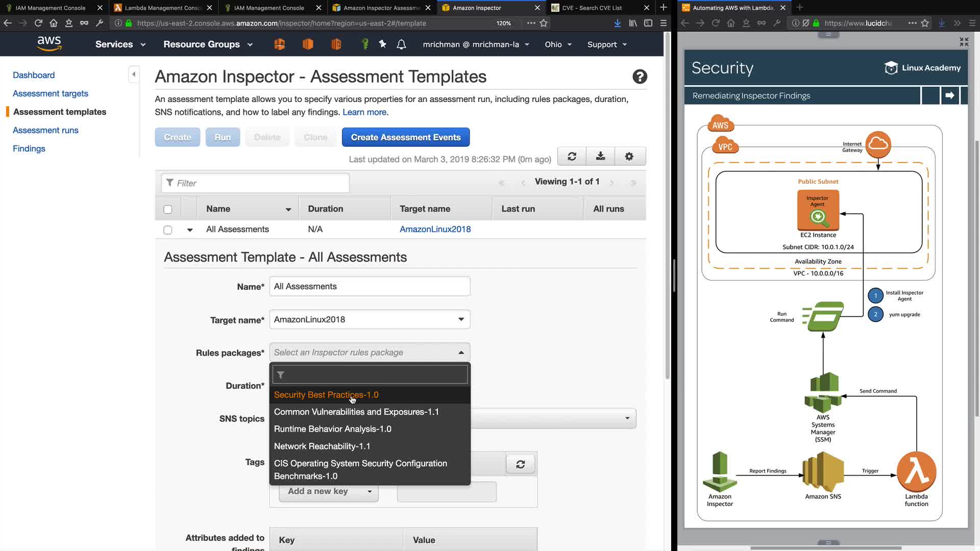Click the refresh icon beside Tags
Screen dimensions: 980x551
(x=520, y=464)
